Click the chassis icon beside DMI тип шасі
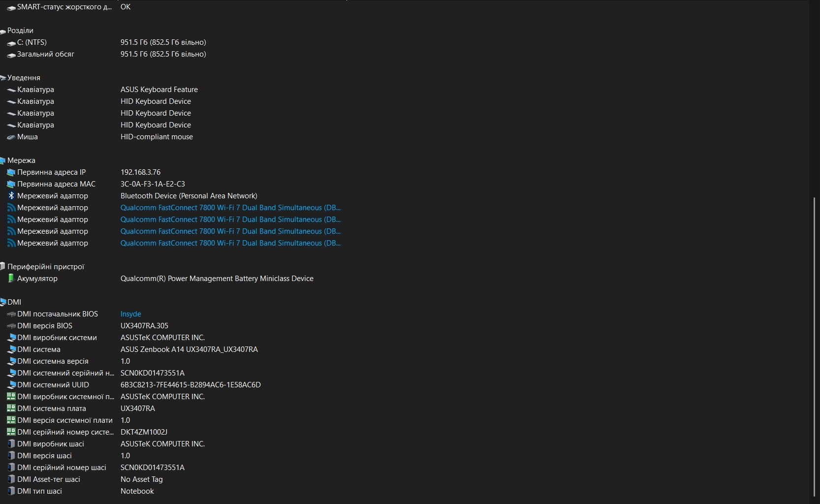820x504 pixels. click(x=11, y=491)
